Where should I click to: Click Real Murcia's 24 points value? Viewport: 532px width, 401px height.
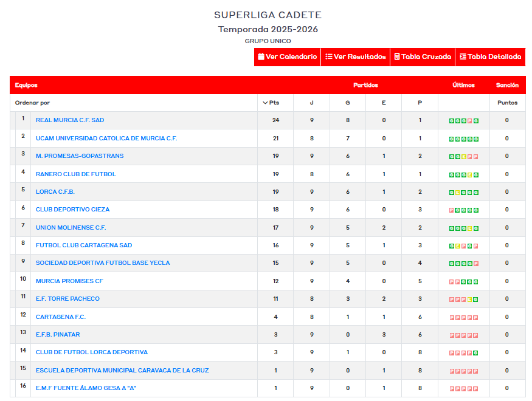pos(275,120)
